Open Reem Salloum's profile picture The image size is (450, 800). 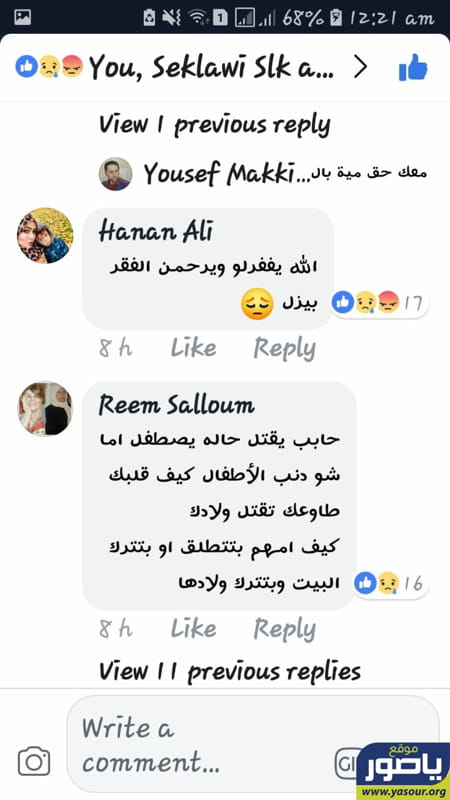[45, 408]
